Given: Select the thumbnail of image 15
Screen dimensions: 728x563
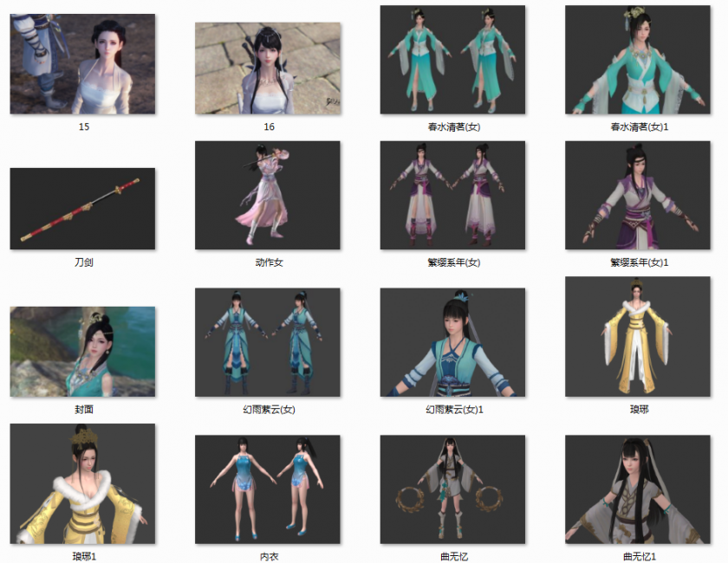Looking at the screenshot, I should (82, 64).
